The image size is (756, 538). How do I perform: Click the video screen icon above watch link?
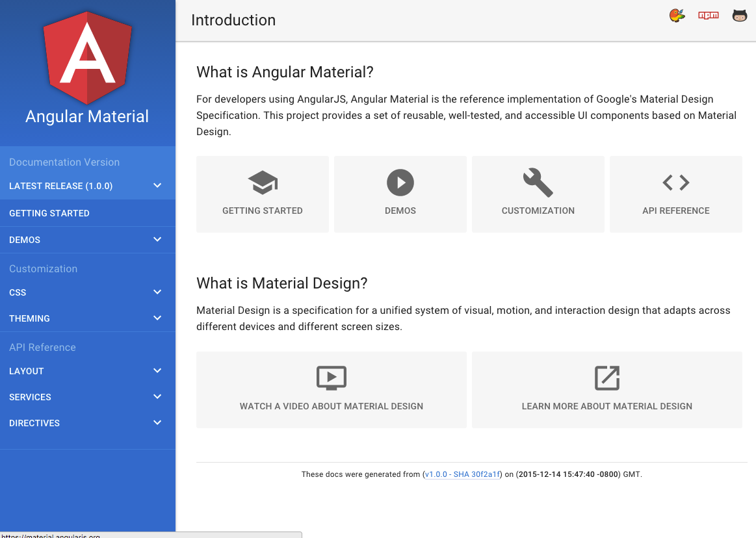(331, 378)
